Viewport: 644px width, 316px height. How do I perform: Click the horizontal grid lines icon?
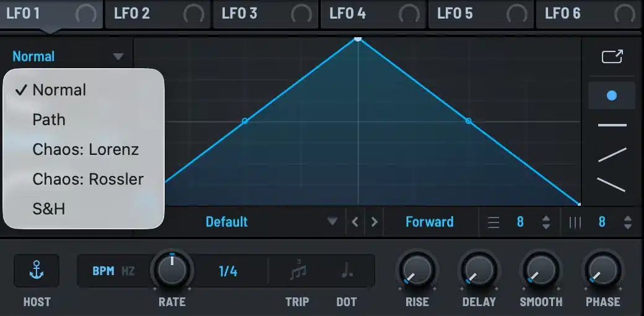[x=494, y=222]
